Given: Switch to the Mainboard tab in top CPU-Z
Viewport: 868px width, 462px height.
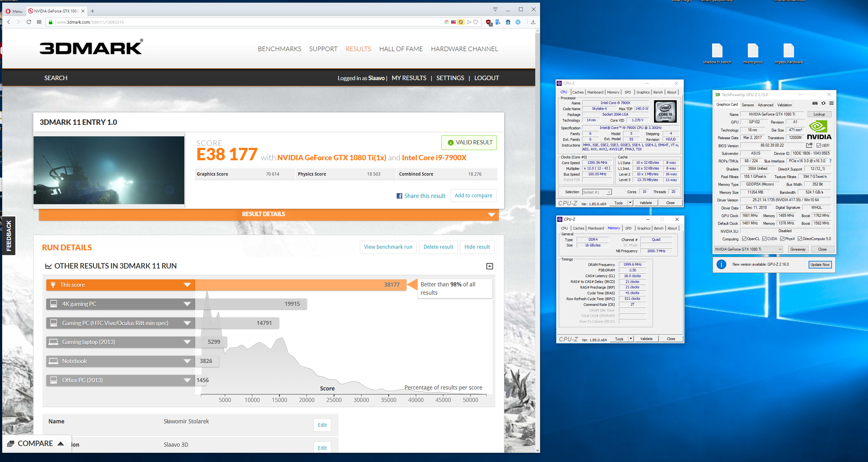Looking at the screenshot, I should pyautogui.click(x=595, y=92).
